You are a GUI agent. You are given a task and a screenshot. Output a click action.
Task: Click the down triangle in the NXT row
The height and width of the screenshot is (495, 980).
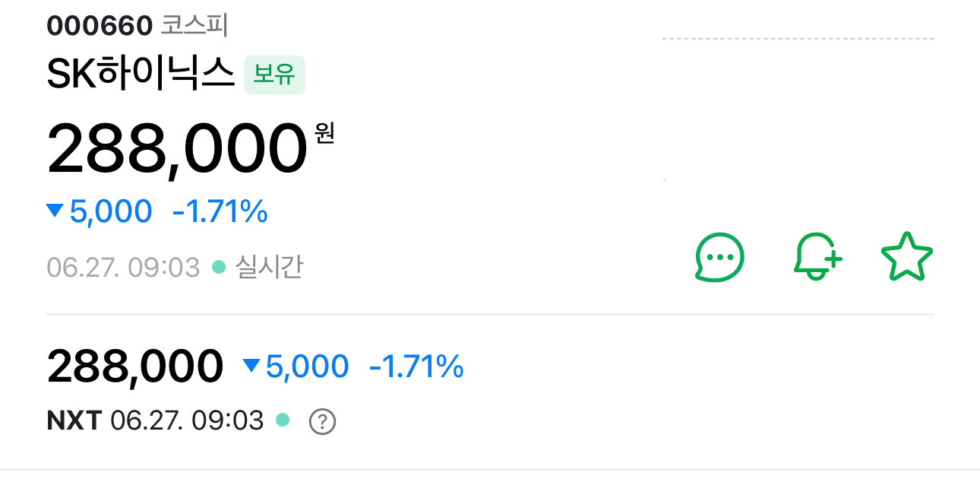251,366
